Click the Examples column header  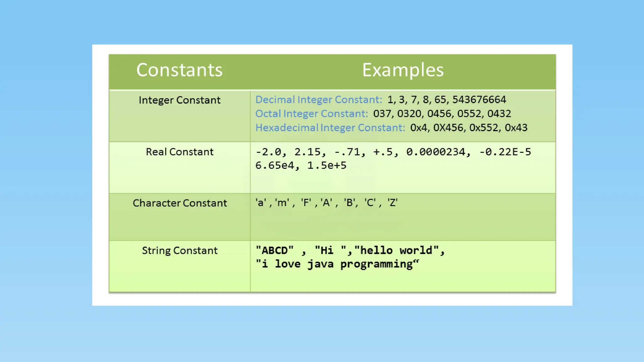[x=403, y=70]
